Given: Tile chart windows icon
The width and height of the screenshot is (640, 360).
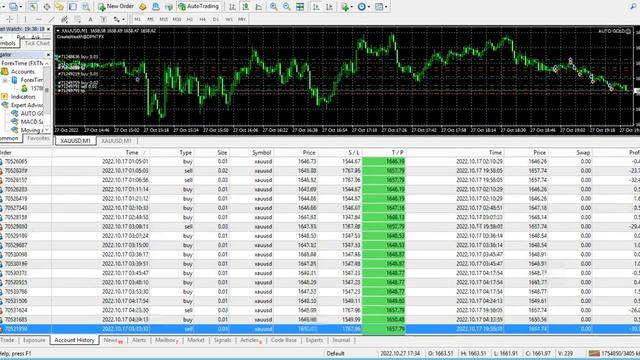Looking at the screenshot, I should [300, 7].
